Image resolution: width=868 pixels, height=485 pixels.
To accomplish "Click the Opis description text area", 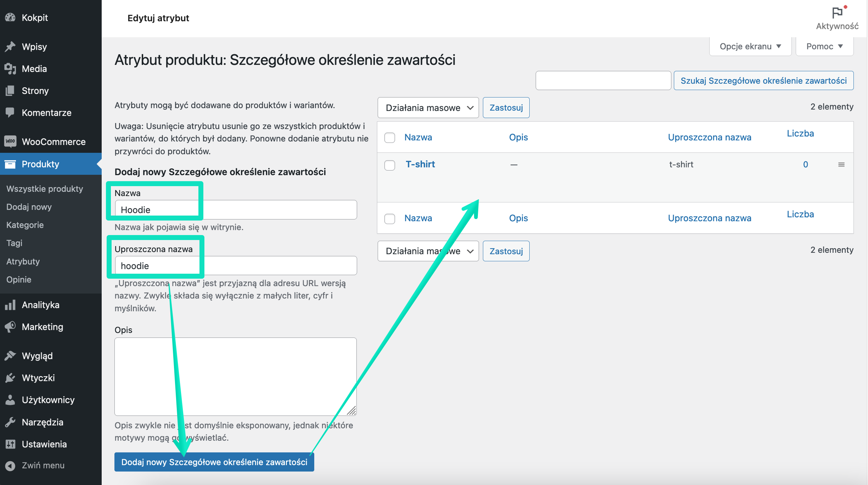I will click(x=236, y=377).
